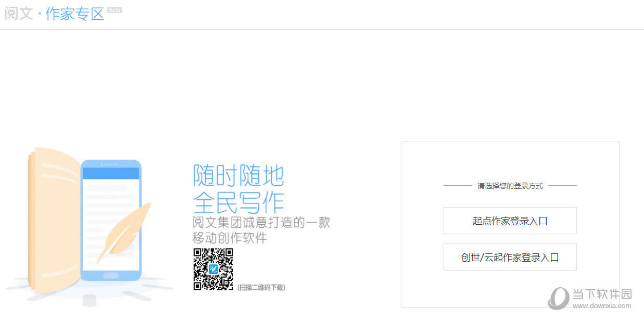The height and width of the screenshot is (321, 644).
Task: Click the QR code download image
Action: (x=213, y=269)
